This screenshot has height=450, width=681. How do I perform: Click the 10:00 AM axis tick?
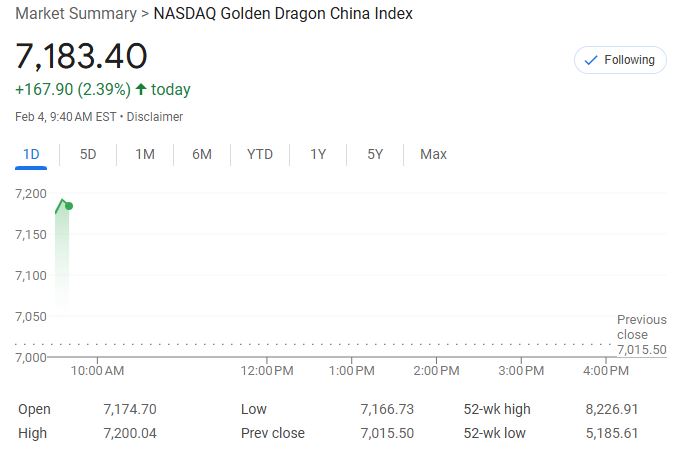[x=97, y=371]
